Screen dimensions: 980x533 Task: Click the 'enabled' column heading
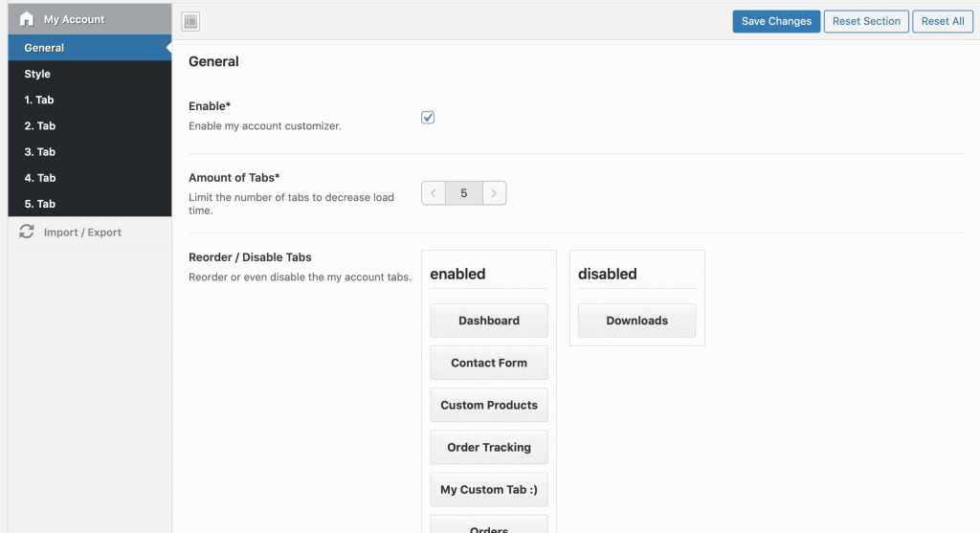pyautogui.click(x=457, y=274)
